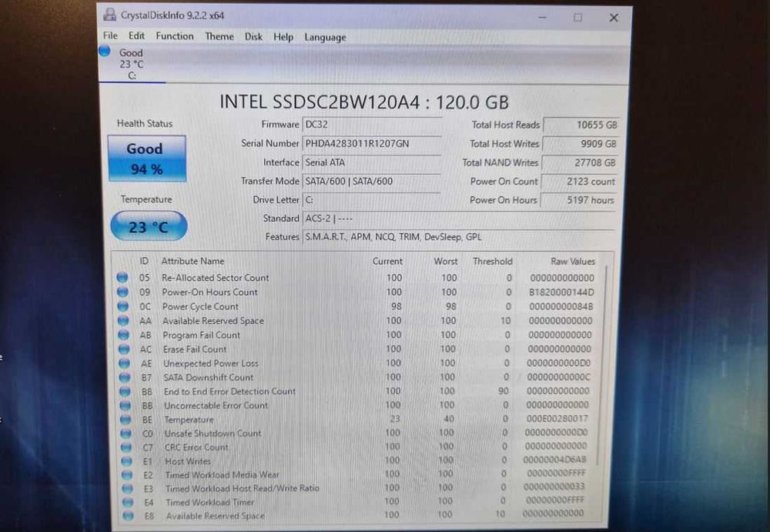Click the status dot for Timed Workload Host Read/Write Ratio
770x532 pixels.
click(128, 488)
